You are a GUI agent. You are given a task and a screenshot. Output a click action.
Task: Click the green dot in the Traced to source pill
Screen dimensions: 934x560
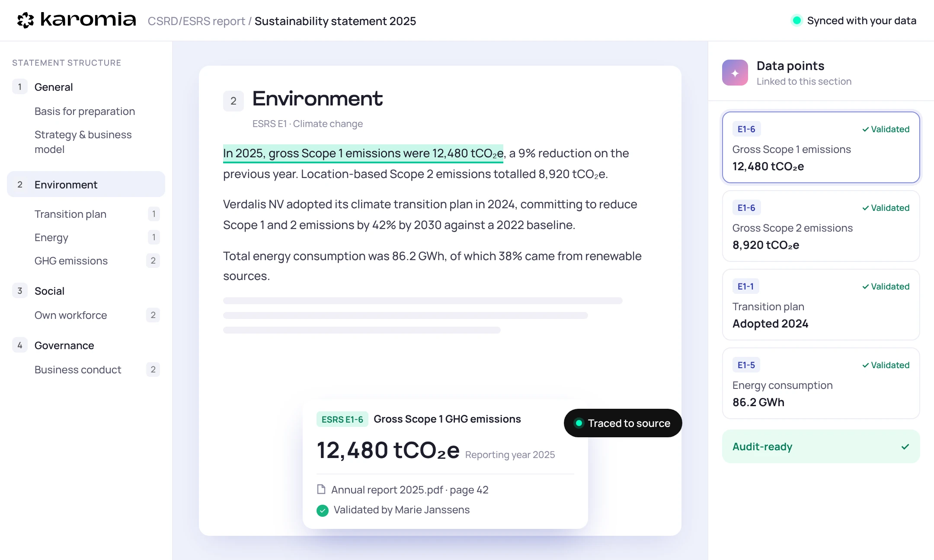pyautogui.click(x=579, y=423)
